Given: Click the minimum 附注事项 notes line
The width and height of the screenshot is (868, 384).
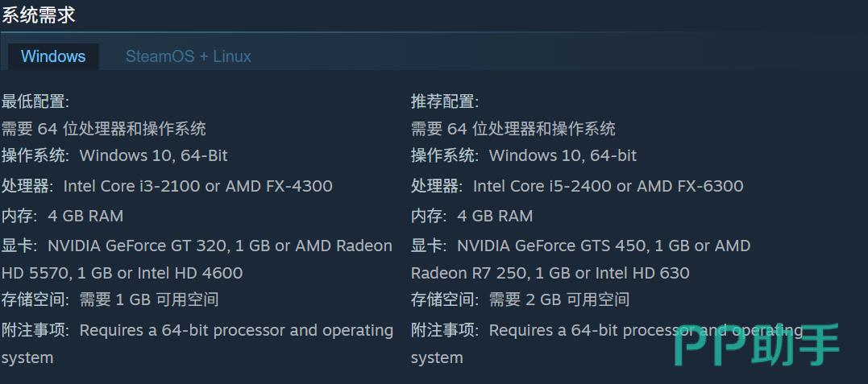Looking at the screenshot, I should (197, 330).
